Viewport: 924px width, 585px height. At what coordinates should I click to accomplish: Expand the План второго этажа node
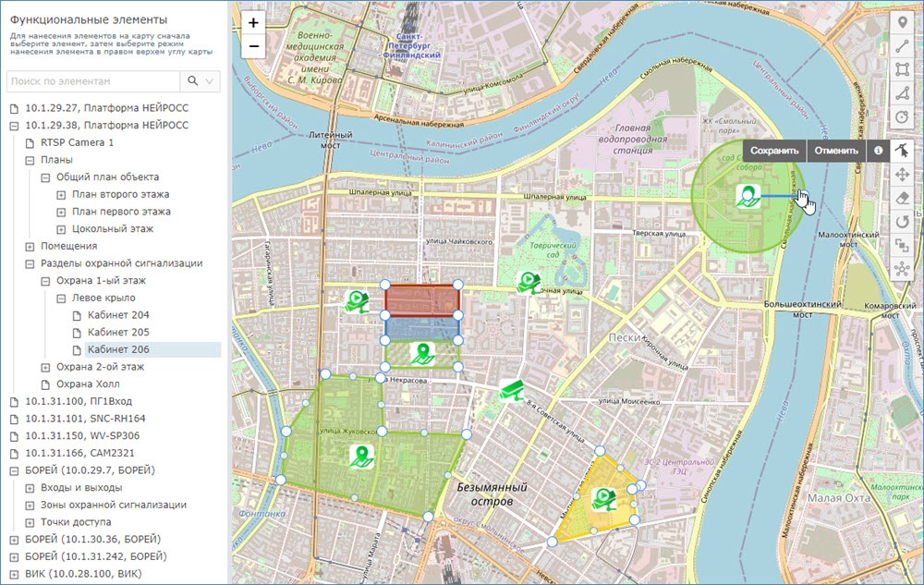pyautogui.click(x=61, y=195)
